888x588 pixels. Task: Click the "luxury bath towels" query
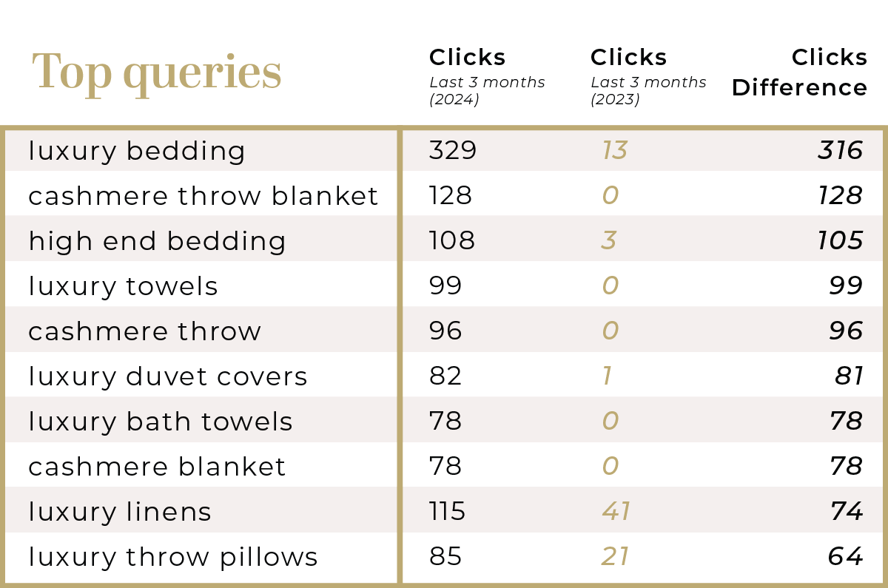160,422
